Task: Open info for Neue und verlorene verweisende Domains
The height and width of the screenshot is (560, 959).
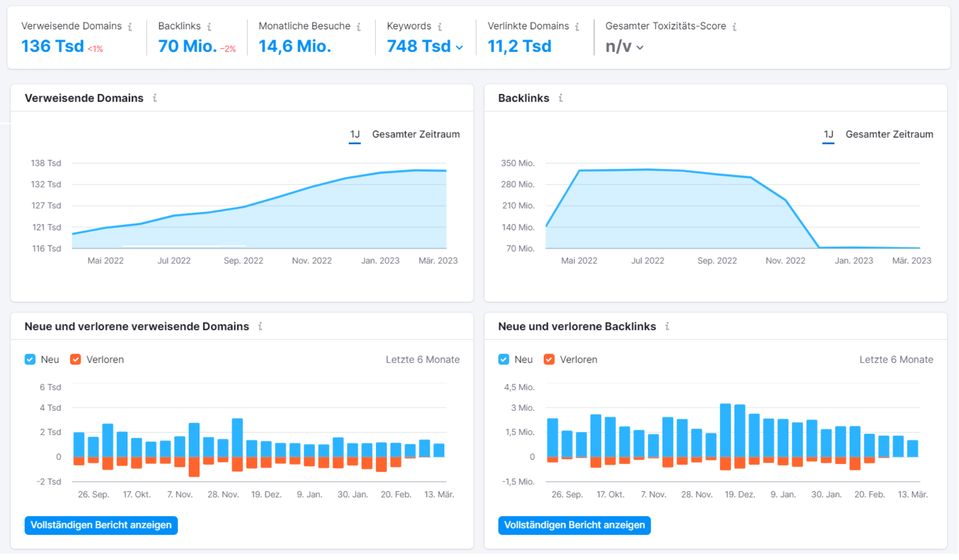Action: (x=260, y=326)
